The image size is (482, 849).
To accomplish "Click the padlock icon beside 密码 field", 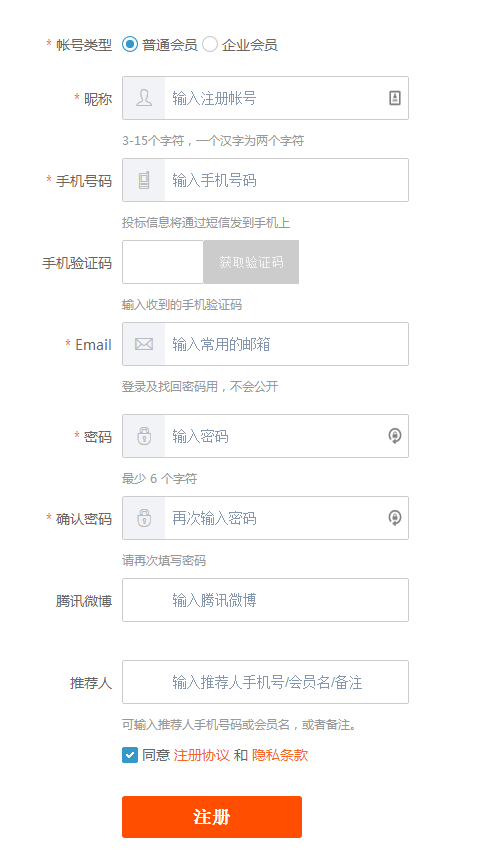I will 144,436.
